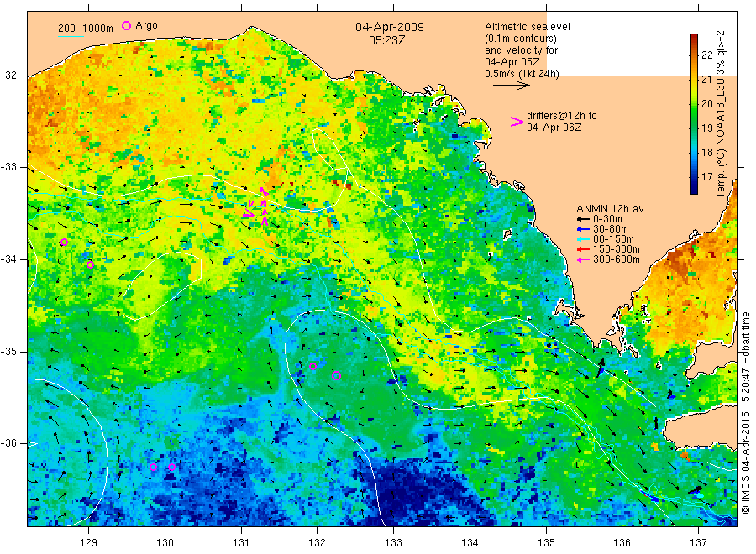The image size is (756, 554).
Task: Click the blue arrow beside '30-80m'
Action: tap(584, 229)
